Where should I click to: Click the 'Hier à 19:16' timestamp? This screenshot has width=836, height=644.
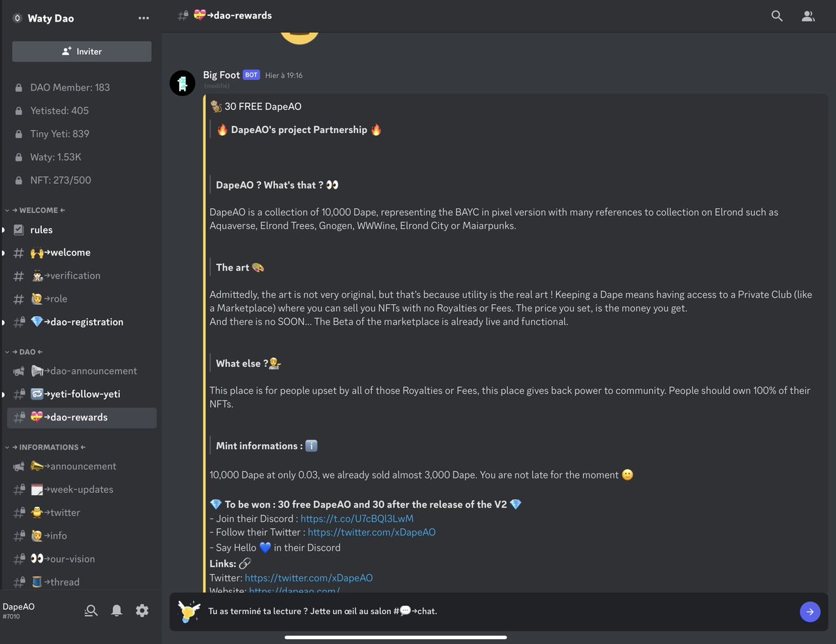tap(284, 75)
